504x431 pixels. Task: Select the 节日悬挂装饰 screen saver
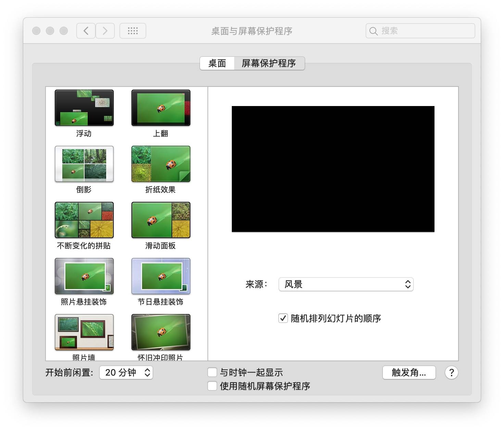coord(161,276)
